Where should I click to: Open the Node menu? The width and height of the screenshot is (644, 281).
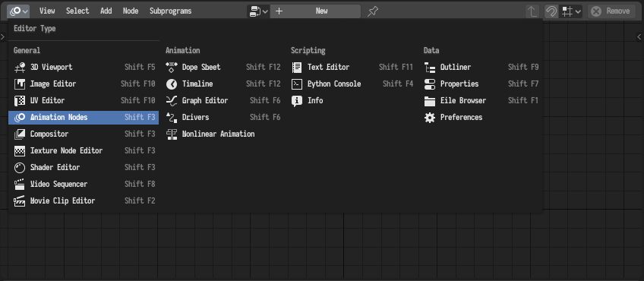[x=131, y=11]
